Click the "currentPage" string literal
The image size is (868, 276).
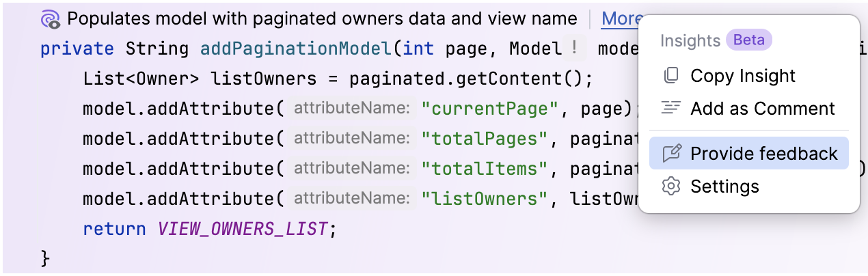(490, 109)
